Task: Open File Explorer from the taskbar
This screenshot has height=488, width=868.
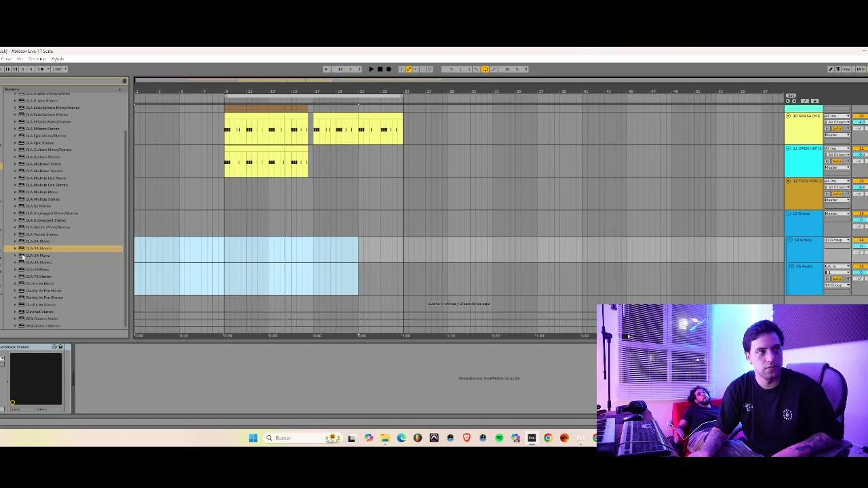Action: [x=384, y=438]
